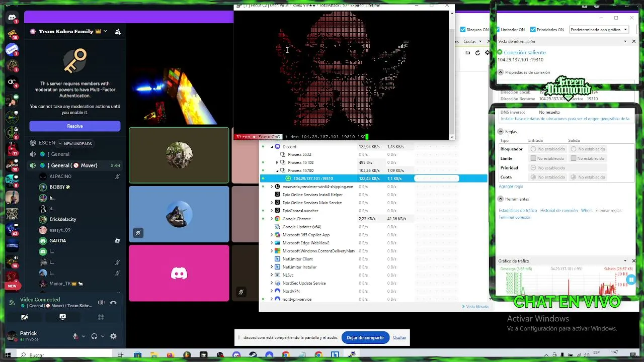
Task: Collapse Propiedades de conexión section
Action: click(x=501, y=72)
